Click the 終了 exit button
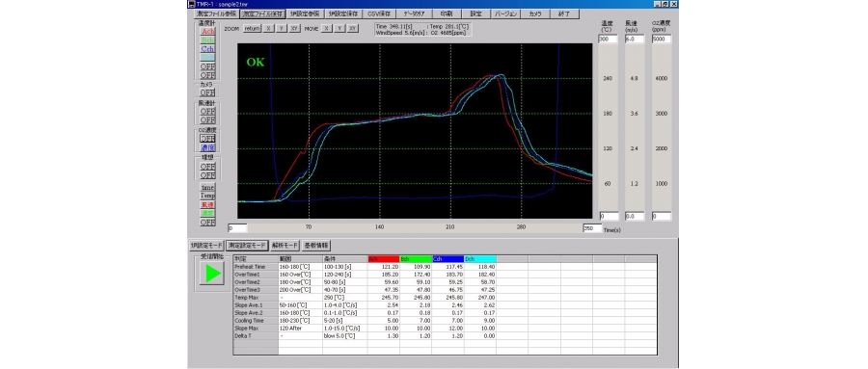 [x=564, y=13]
